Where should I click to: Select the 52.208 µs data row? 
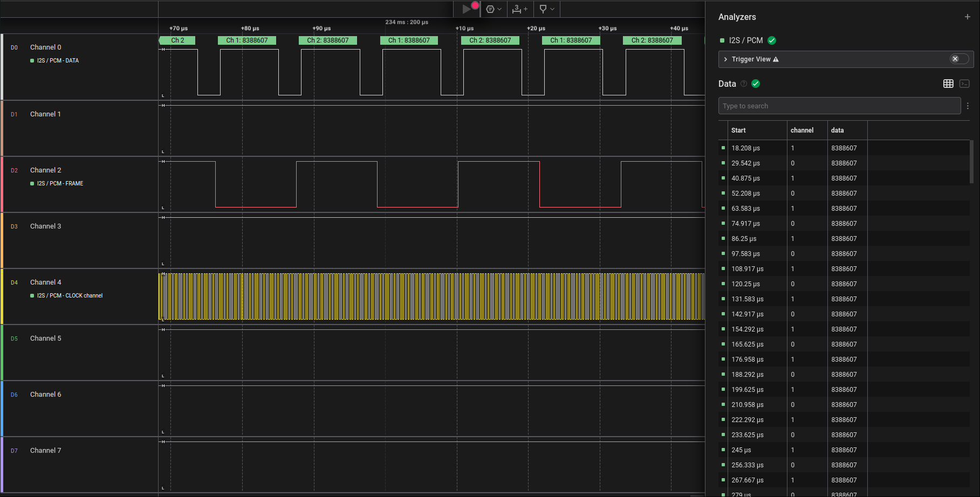point(844,193)
